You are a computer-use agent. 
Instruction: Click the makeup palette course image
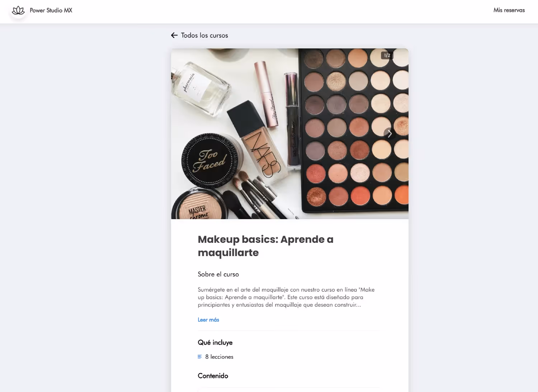click(x=290, y=134)
